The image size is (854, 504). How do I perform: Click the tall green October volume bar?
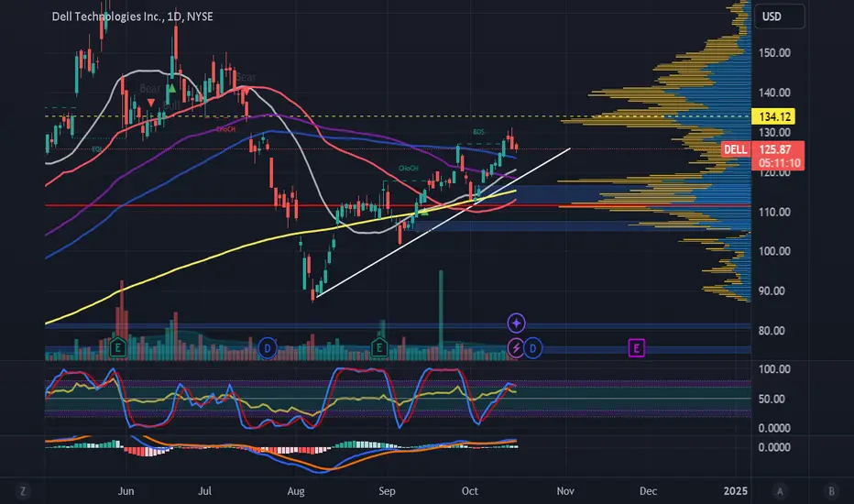pos(441,315)
